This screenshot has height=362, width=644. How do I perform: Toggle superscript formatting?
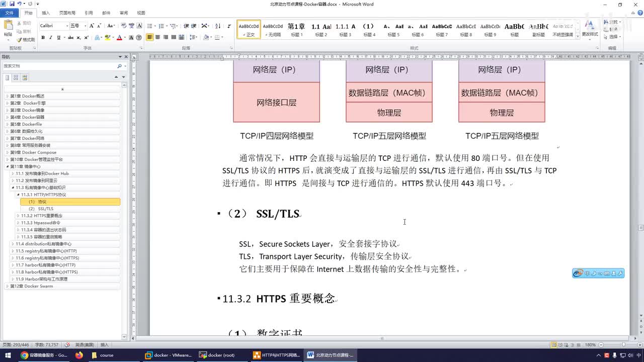[87, 38]
